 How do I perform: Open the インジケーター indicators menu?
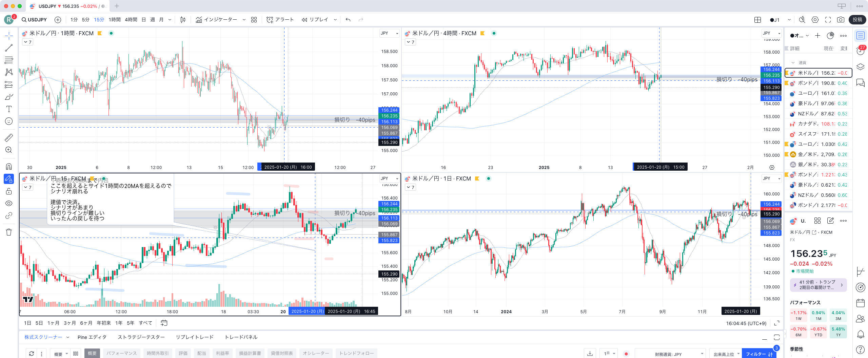(216, 20)
